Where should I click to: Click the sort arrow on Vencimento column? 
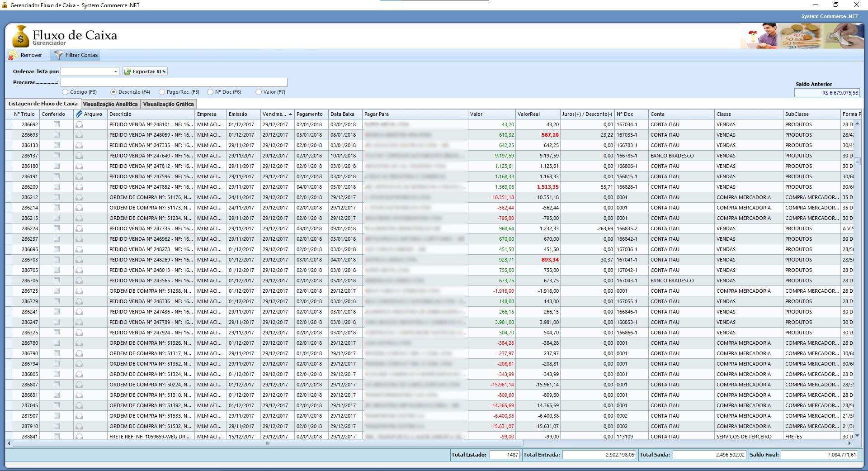click(x=290, y=114)
